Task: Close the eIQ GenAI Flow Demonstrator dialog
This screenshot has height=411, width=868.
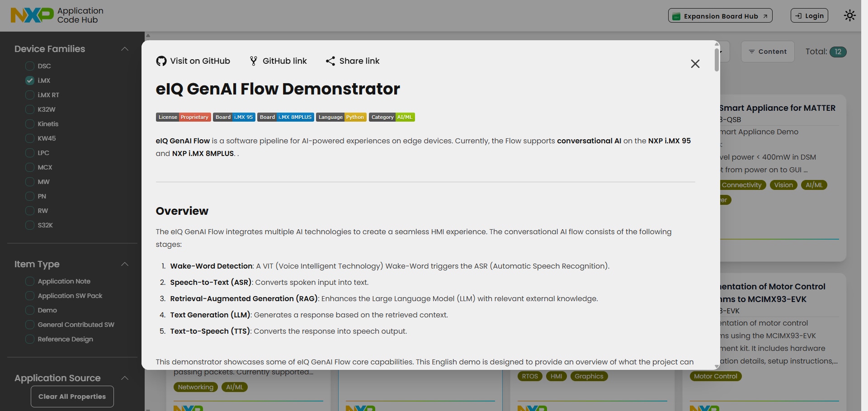Action: (x=695, y=64)
